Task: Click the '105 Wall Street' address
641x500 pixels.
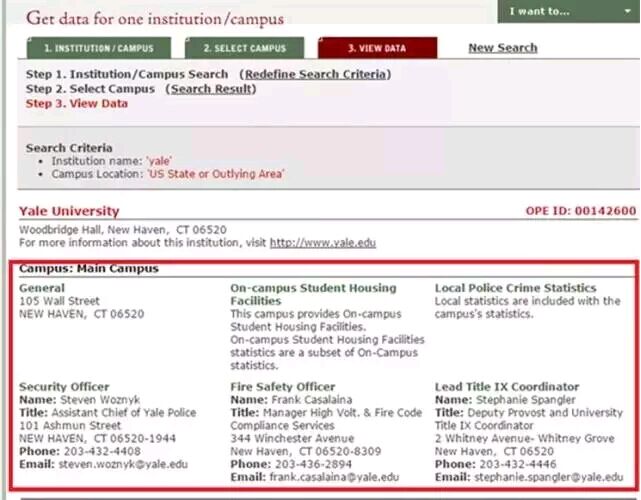Action: click(x=59, y=301)
